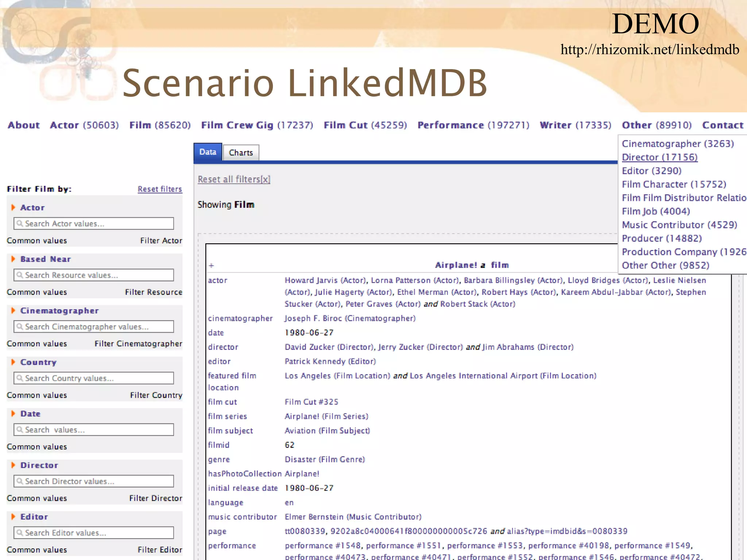Switch to the Data tab
The height and width of the screenshot is (560, 747).
coord(208,152)
